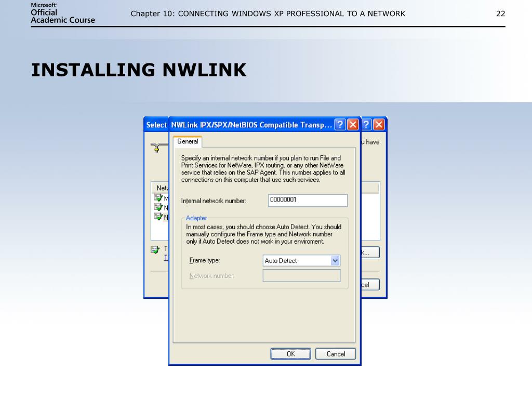
Task: Click the NWLink dialog help question-mark icon
Action: tap(340, 125)
